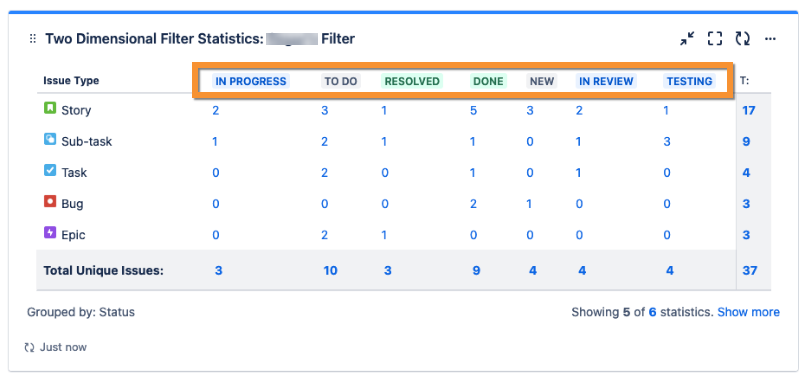
Task: Click the gadget title text
Action: (200, 39)
